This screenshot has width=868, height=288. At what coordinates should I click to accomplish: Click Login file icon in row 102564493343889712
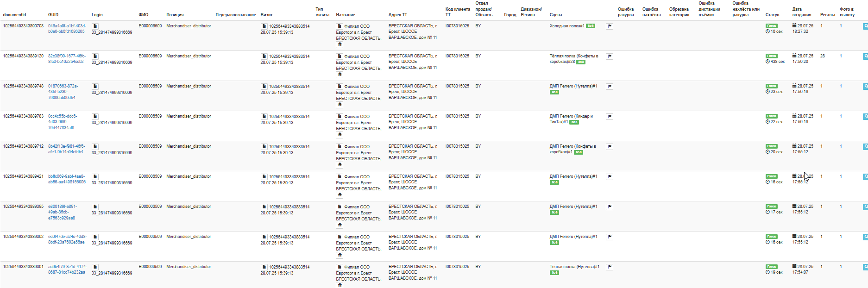(x=95, y=147)
